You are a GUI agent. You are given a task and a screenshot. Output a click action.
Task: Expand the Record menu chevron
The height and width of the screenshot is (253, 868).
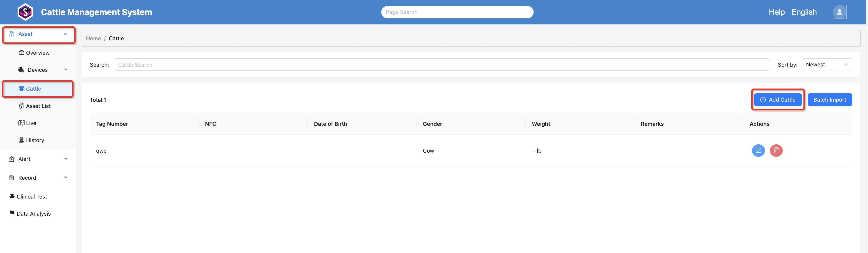point(66,178)
